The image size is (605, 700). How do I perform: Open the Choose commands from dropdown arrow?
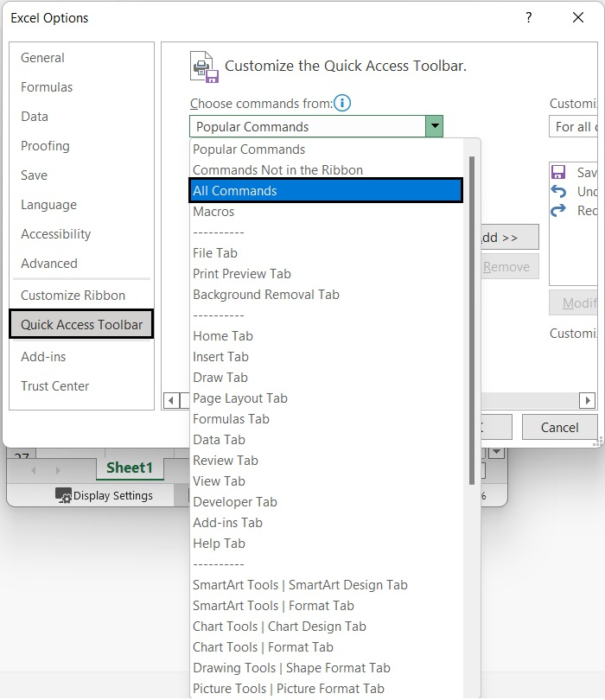tap(434, 126)
